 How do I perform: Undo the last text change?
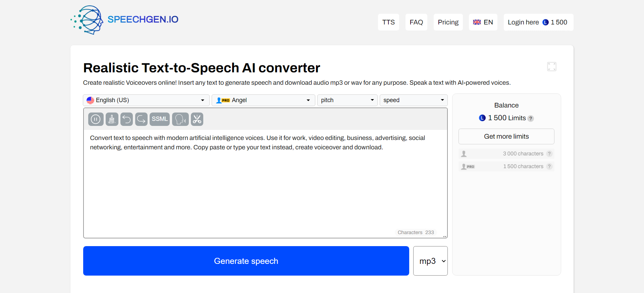coord(126,119)
